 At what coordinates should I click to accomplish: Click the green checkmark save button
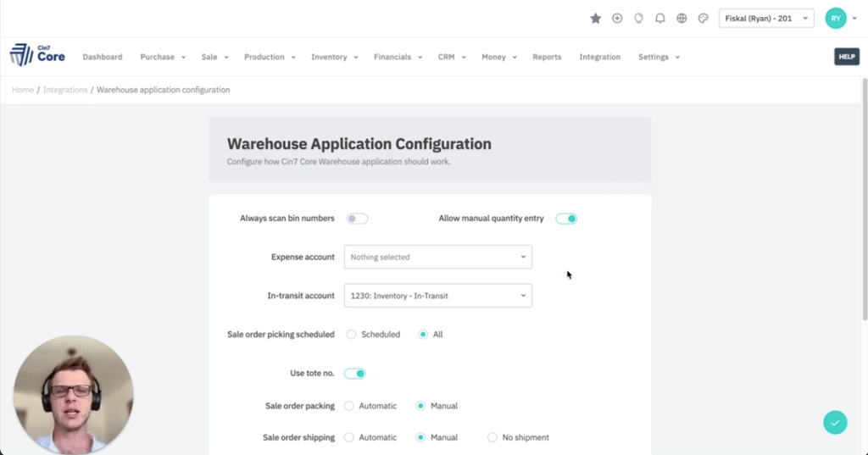click(x=835, y=422)
